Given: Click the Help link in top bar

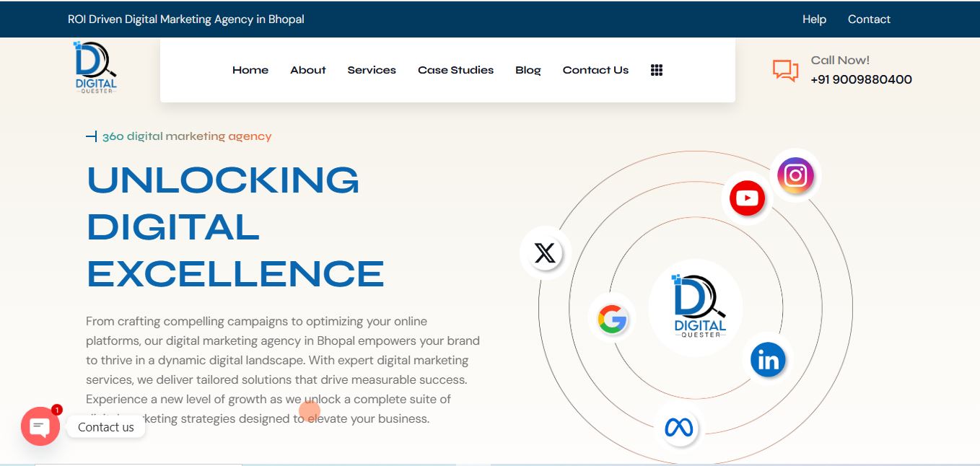Looking at the screenshot, I should pos(814,19).
